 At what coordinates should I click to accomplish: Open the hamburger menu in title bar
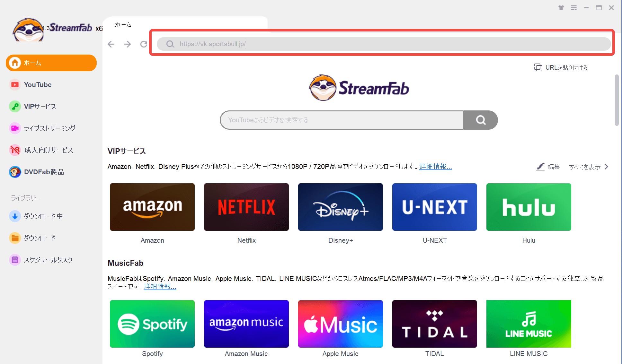[x=574, y=8]
